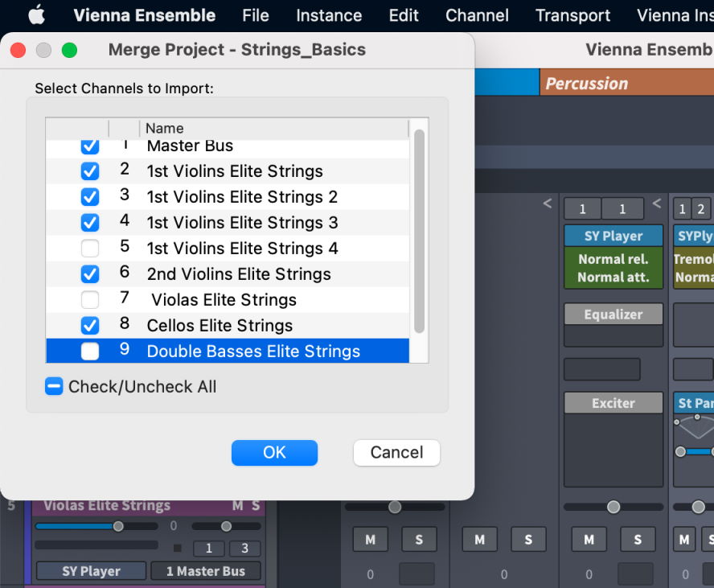The height and width of the screenshot is (588, 714).
Task: Check the Double Basses Elite Strings checkbox
Action: coord(90,352)
